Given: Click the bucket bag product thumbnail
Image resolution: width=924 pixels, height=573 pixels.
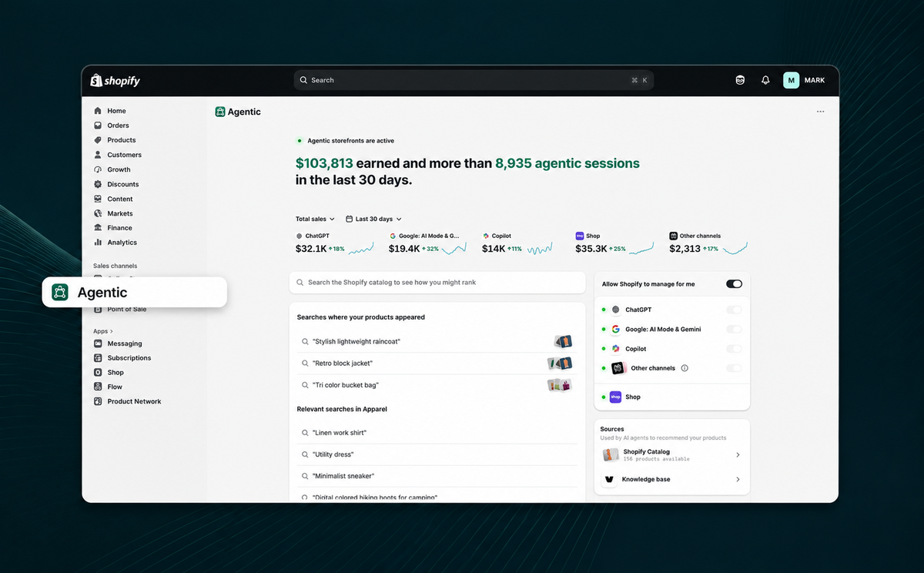Looking at the screenshot, I should tap(560, 385).
